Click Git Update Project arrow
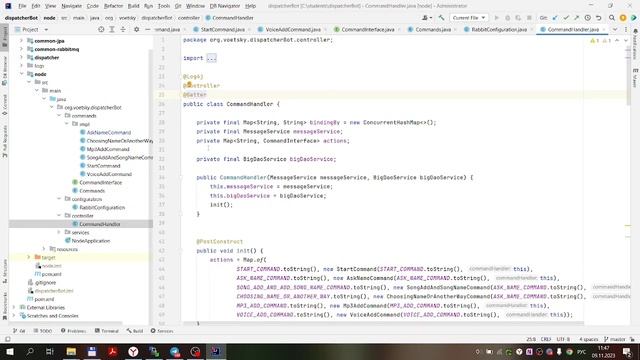640x360 pixels. [555, 18]
